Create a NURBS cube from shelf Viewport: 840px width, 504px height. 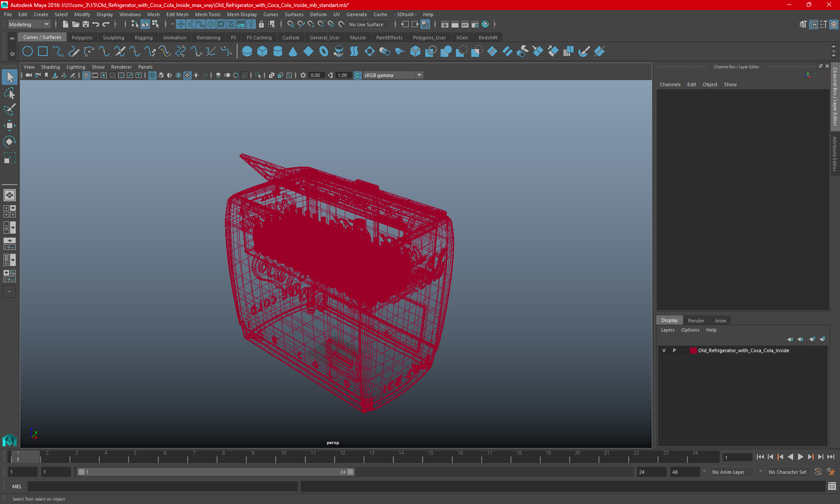click(x=262, y=52)
